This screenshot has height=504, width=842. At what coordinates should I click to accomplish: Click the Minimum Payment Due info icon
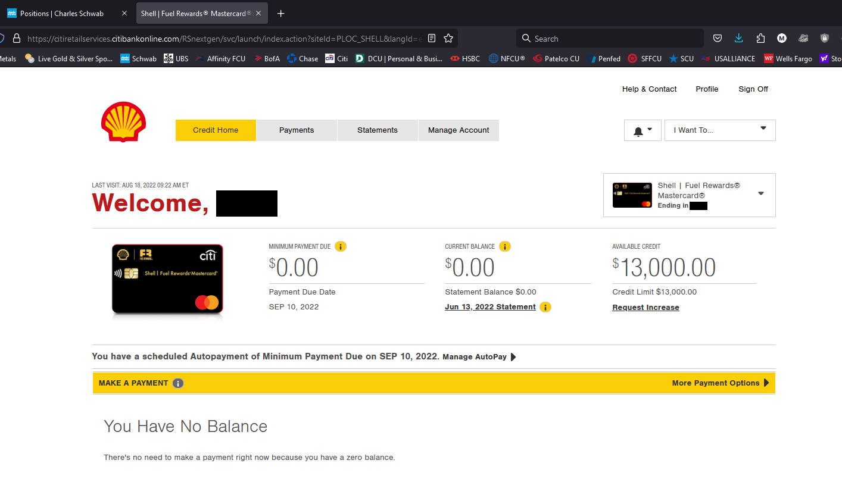[340, 246]
